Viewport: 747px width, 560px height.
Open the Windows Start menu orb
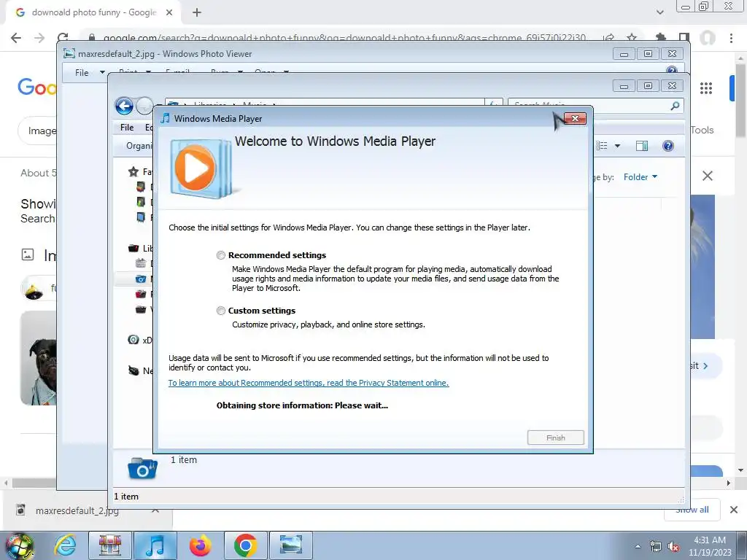(19, 546)
